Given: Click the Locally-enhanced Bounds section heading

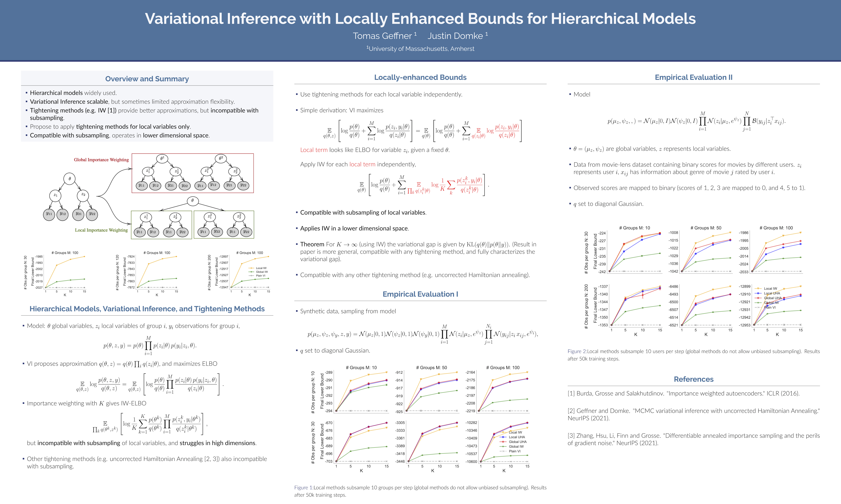Looking at the screenshot, I should (420, 77).
